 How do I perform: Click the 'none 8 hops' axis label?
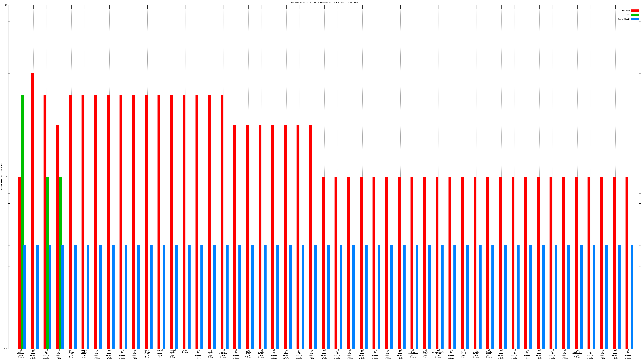[185, 351]
